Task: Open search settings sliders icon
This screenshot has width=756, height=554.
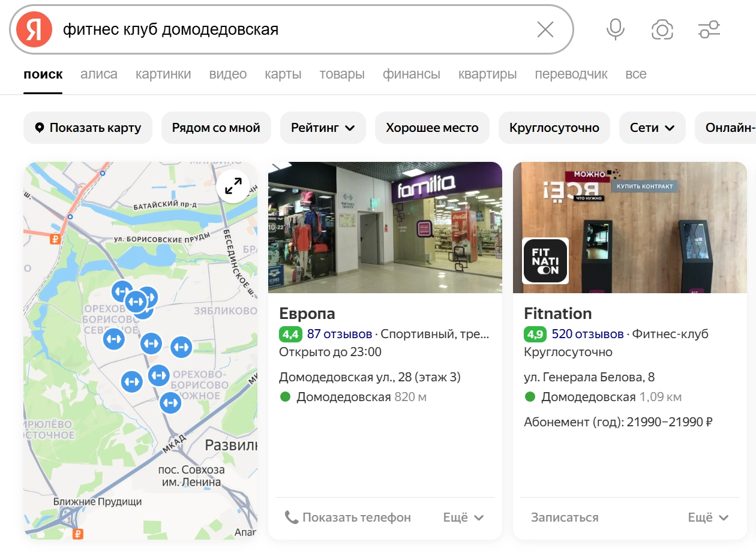Action: tap(709, 29)
